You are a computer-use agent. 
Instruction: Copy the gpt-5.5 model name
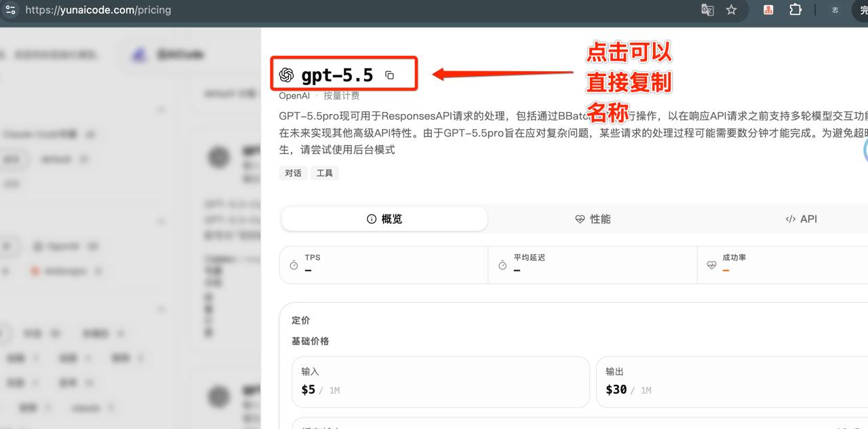[x=389, y=75]
